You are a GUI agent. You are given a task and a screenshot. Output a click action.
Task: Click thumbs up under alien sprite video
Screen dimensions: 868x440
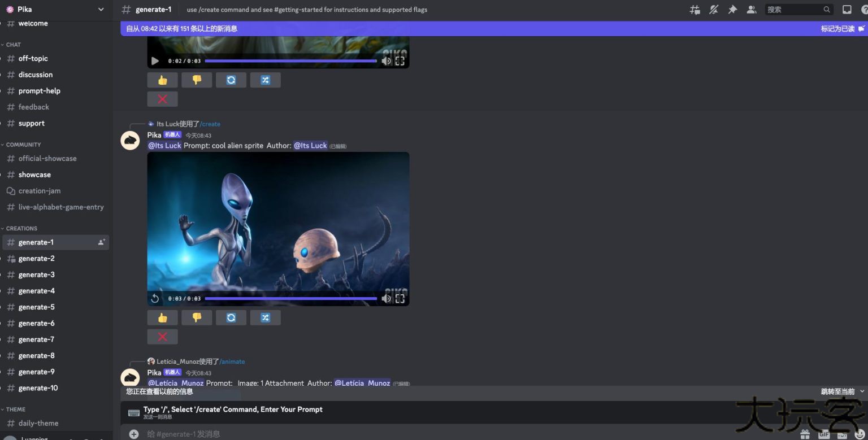click(162, 317)
